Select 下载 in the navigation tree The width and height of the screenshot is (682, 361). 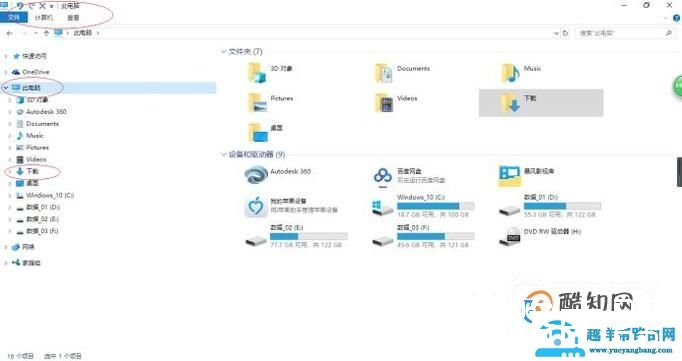(32, 171)
